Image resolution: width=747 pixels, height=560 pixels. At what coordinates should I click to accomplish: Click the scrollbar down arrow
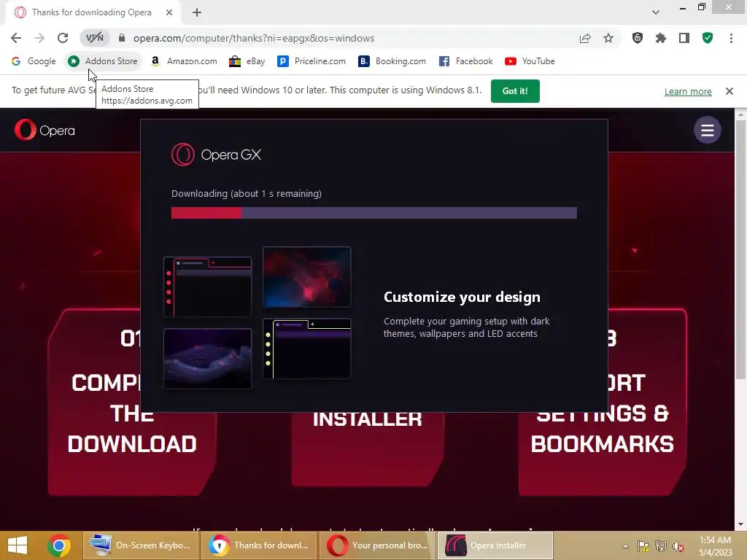pyautogui.click(x=740, y=524)
